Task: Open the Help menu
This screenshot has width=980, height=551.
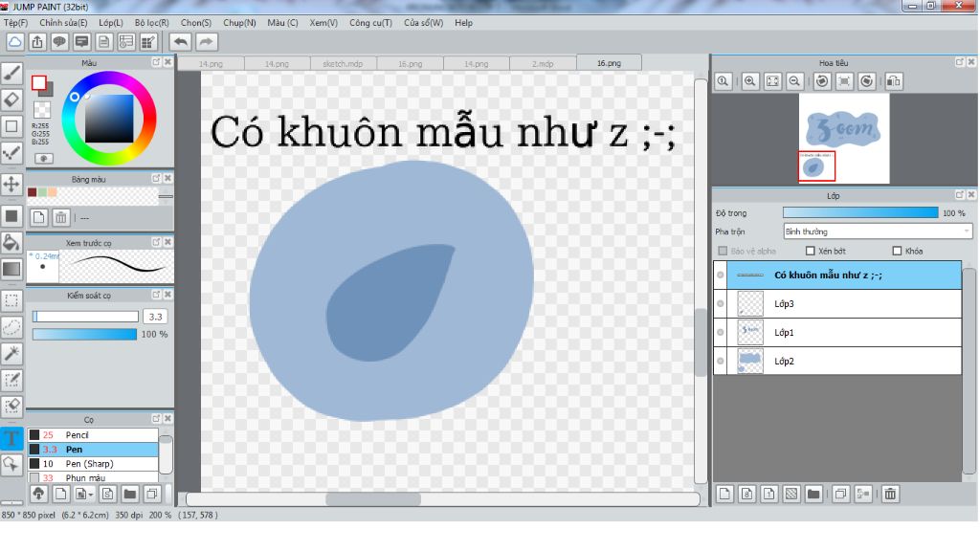Action: (x=464, y=23)
